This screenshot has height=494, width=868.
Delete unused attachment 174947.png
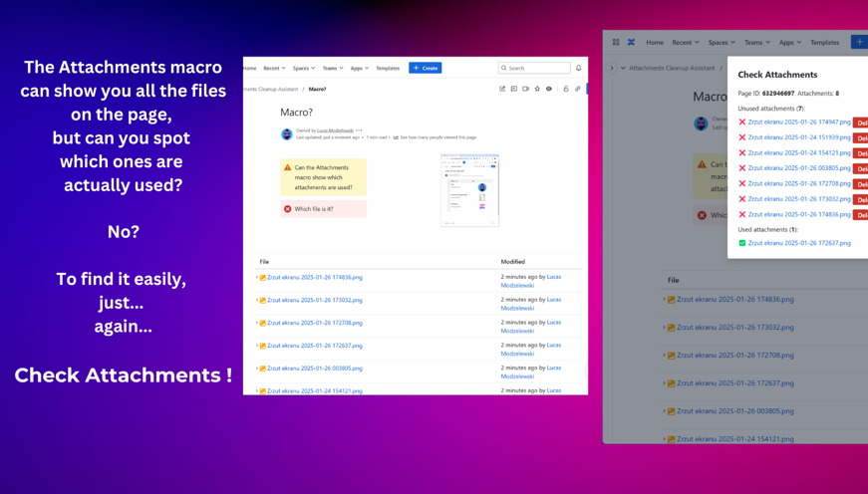[x=860, y=123]
